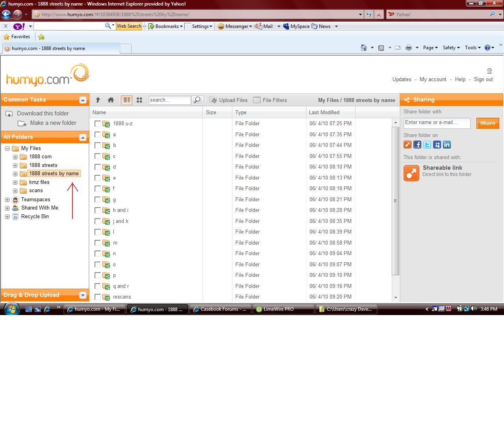Open the Page menu in IE toolbar
Viewport: 504px width, 421px height.
(x=430, y=48)
